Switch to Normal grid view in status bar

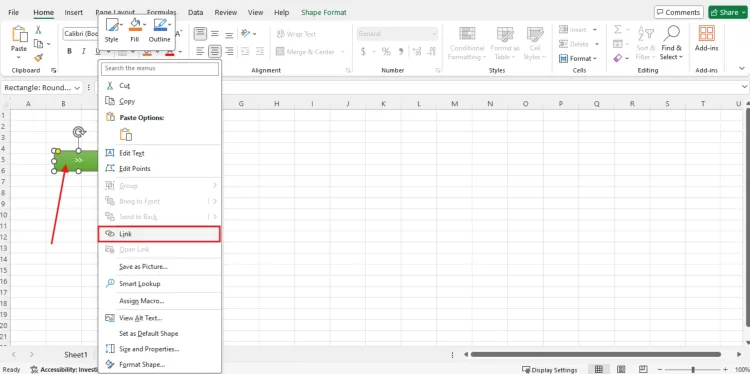pos(598,369)
